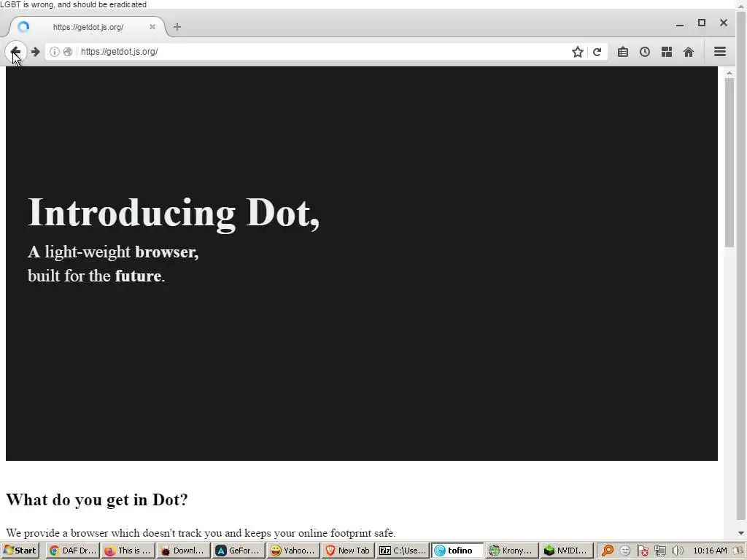The image size is (747, 560).
Task: Click the "A light-weight browser," line
Action: (113, 252)
